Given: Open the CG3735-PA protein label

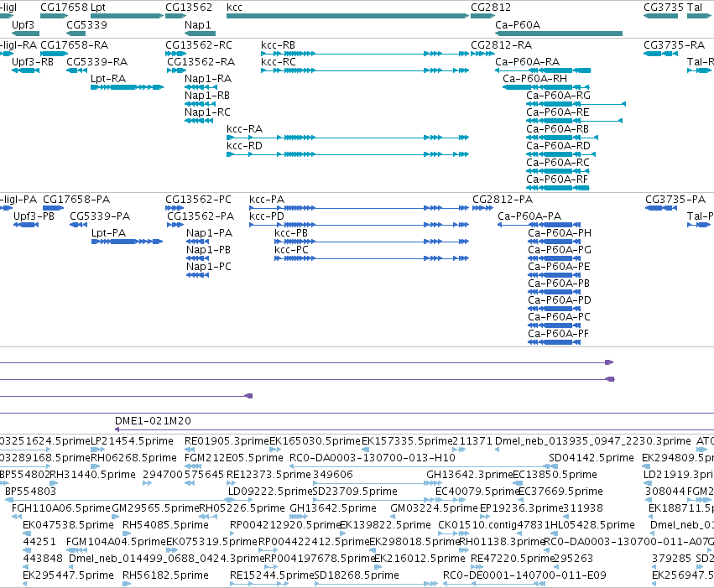Looking at the screenshot, I should pos(675,200).
